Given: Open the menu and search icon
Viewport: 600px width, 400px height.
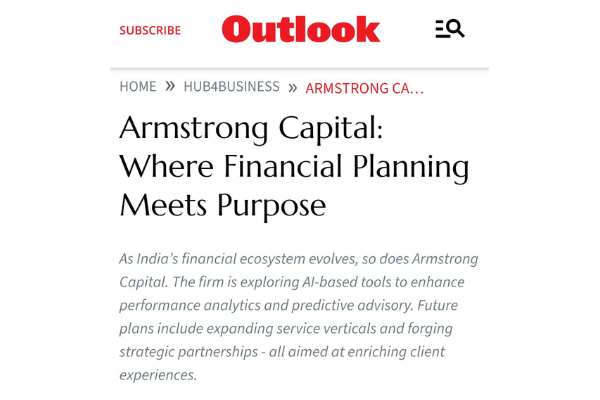Looking at the screenshot, I should [450, 29].
